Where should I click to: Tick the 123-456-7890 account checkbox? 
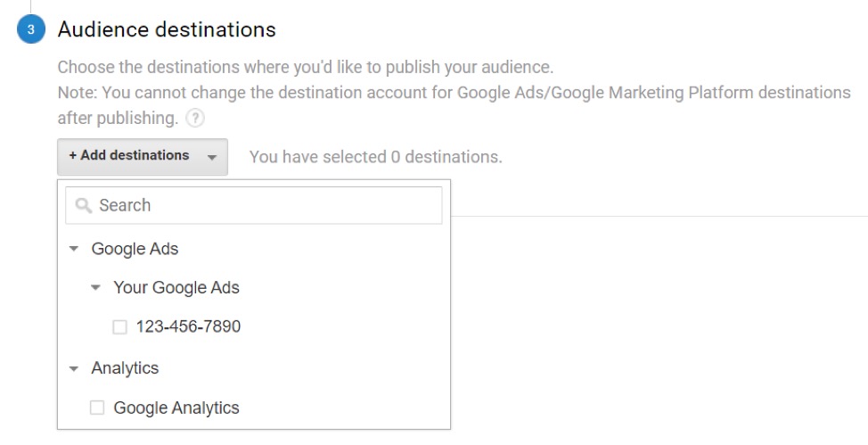(x=119, y=327)
